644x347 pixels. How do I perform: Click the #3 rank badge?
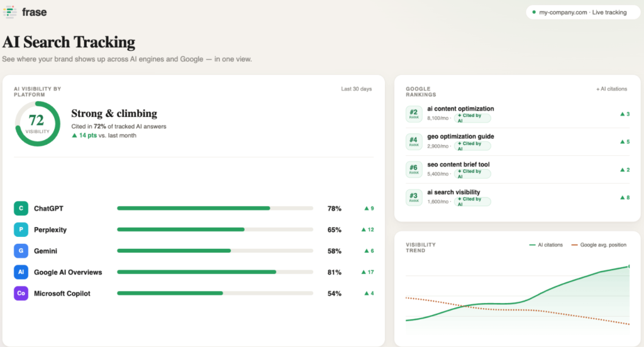click(x=414, y=197)
